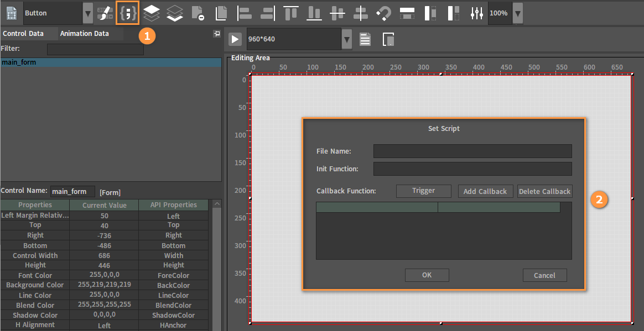Click the Delete Callback button

pyautogui.click(x=544, y=191)
